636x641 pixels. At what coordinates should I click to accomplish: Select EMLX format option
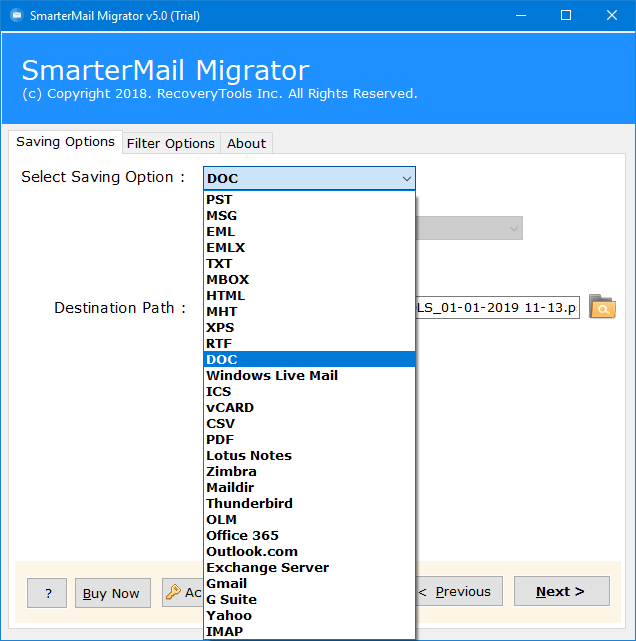click(309, 247)
